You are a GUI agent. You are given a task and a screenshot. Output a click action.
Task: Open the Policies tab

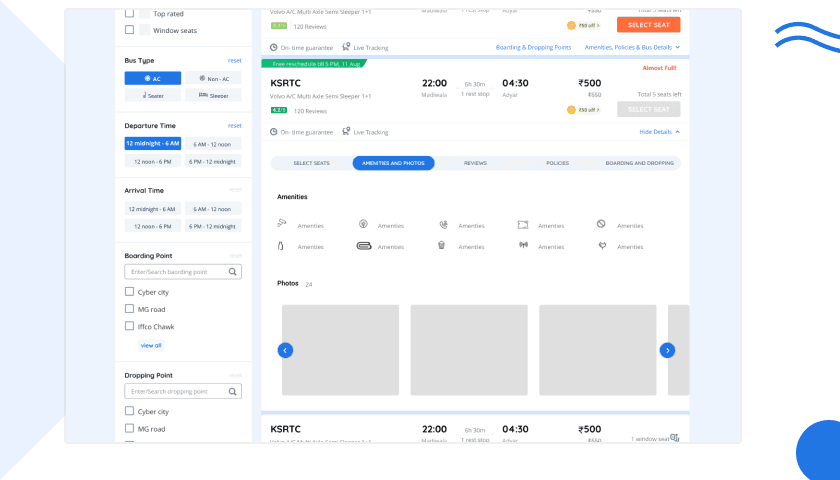(x=557, y=163)
